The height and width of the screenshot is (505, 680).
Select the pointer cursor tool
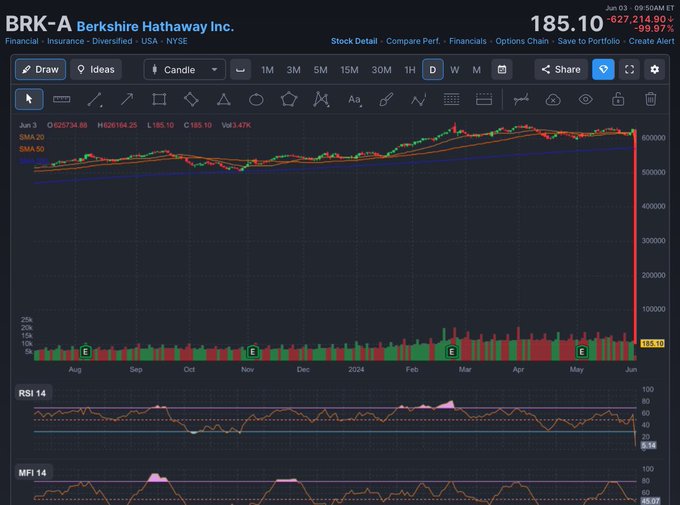[x=29, y=99]
